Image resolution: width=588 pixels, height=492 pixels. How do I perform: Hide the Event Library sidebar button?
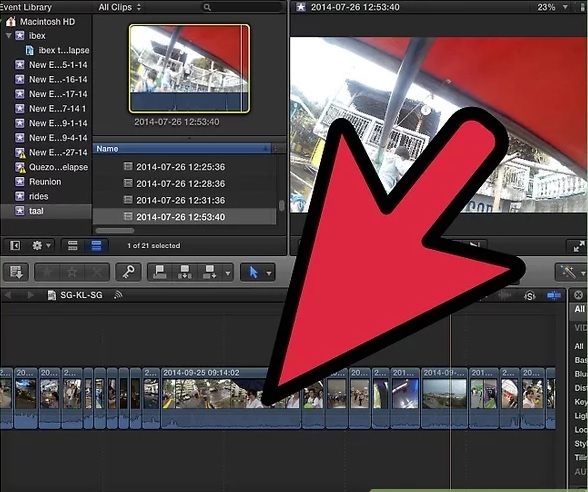point(15,246)
